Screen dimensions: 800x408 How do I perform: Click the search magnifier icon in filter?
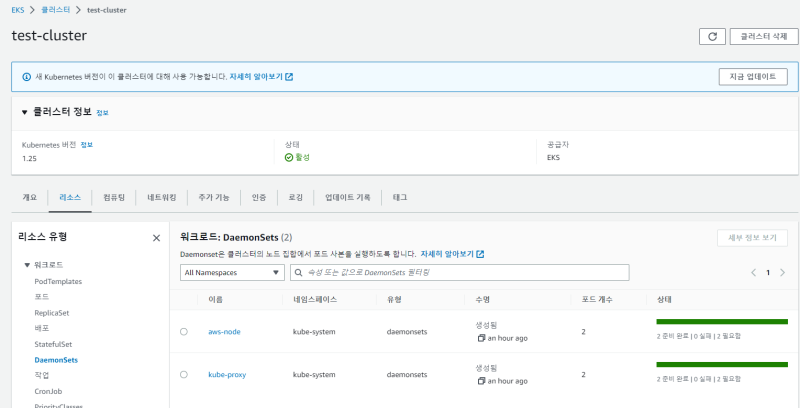tap(299, 272)
